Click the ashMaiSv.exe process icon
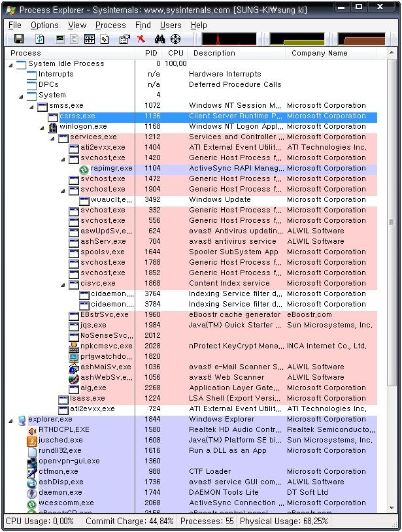This screenshot has height=532, width=402. [74, 368]
